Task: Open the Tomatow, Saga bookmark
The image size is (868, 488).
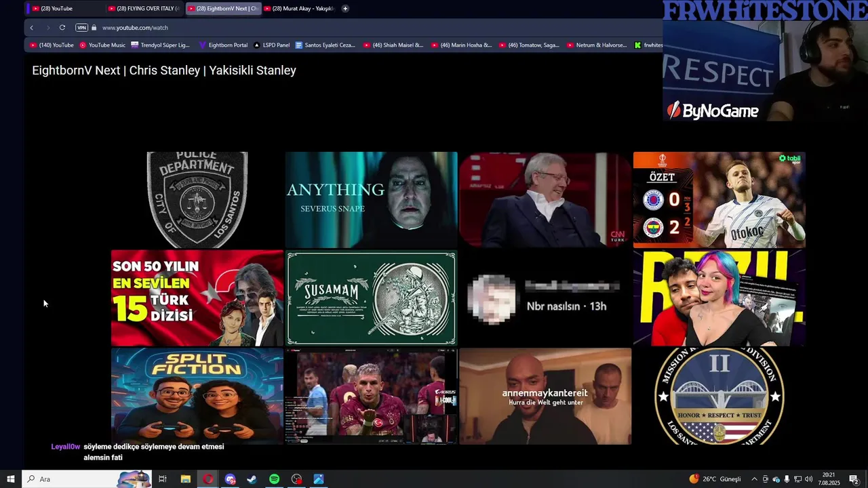Action: (529, 45)
